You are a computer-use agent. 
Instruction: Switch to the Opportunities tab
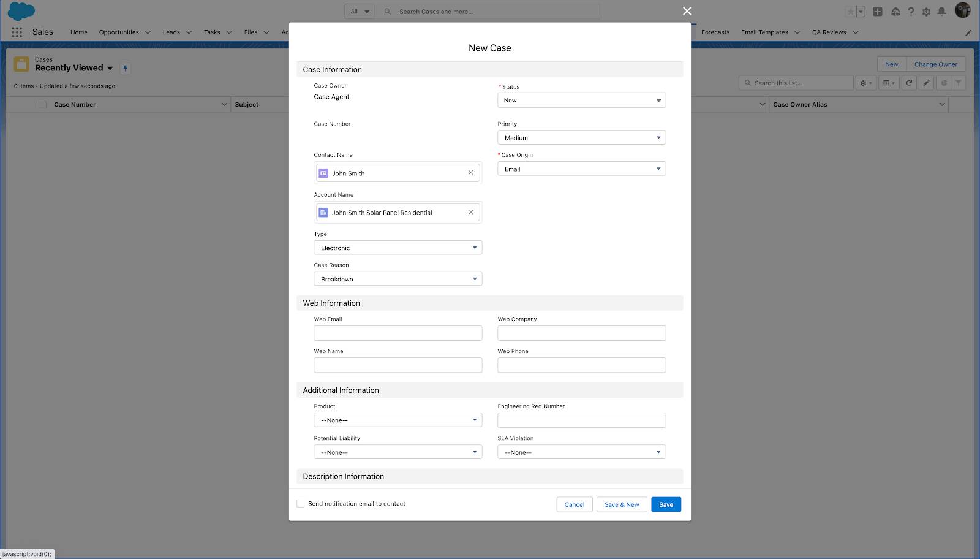pyautogui.click(x=120, y=32)
